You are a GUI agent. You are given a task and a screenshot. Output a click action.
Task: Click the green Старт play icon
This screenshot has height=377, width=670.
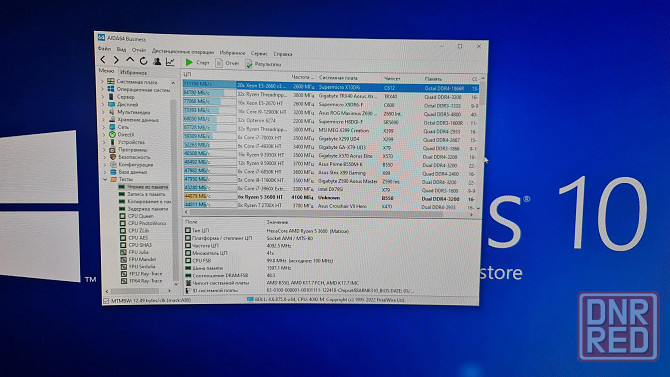point(189,62)
